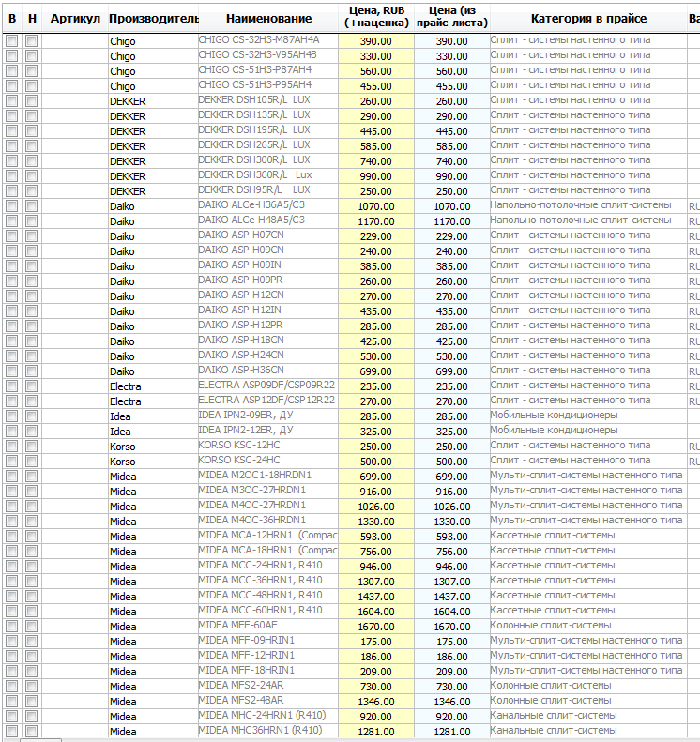The width and height of the screenshot is (700, 742).
Task: Toggle Н checkbox for DEKKER DSH360R/L Lux
Action: coord(32,176)
